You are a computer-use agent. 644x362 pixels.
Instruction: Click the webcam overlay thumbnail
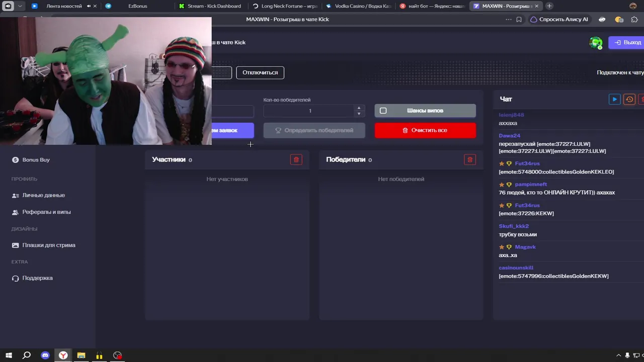tap(106, 81)
